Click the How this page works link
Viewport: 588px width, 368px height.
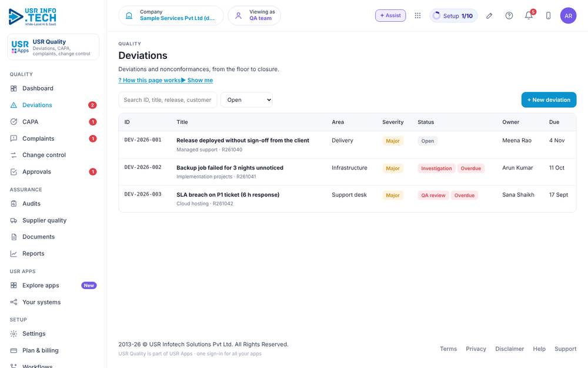click(149, 80)
